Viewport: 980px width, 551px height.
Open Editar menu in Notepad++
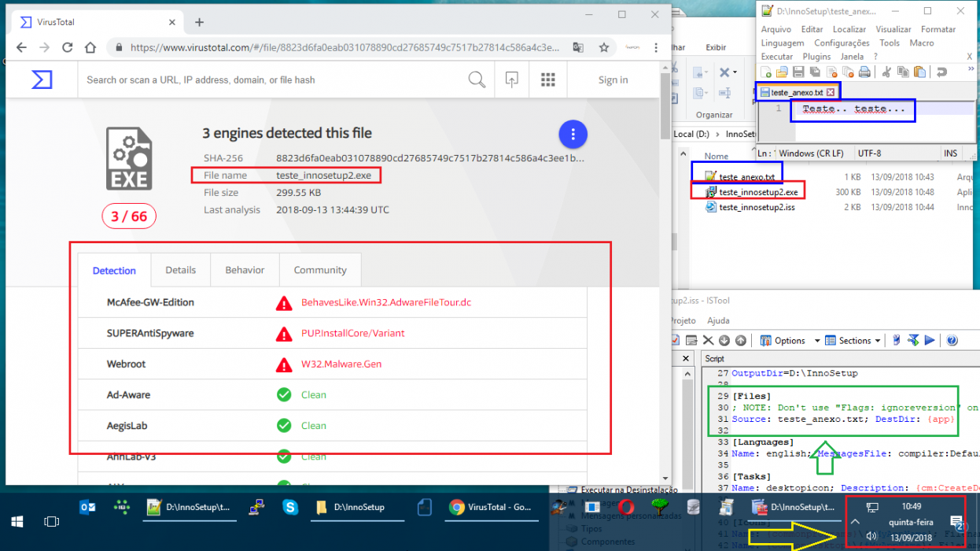tap(812, 29)
